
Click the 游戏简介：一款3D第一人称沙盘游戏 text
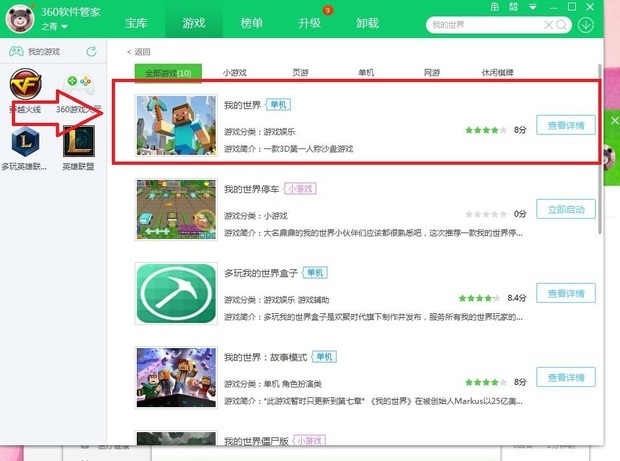tap(289, 149)
